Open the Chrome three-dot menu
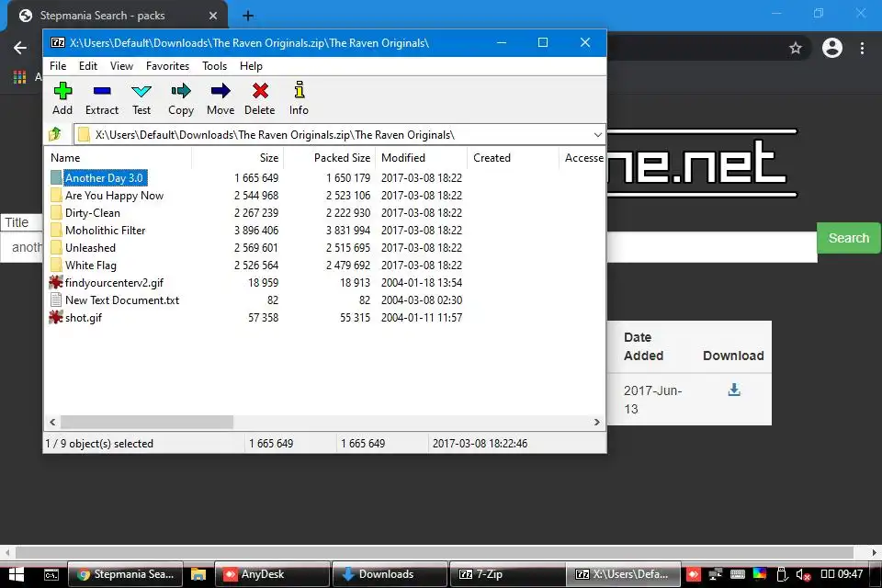This screenshot has height=588, width=882. [x=862, y=48]
